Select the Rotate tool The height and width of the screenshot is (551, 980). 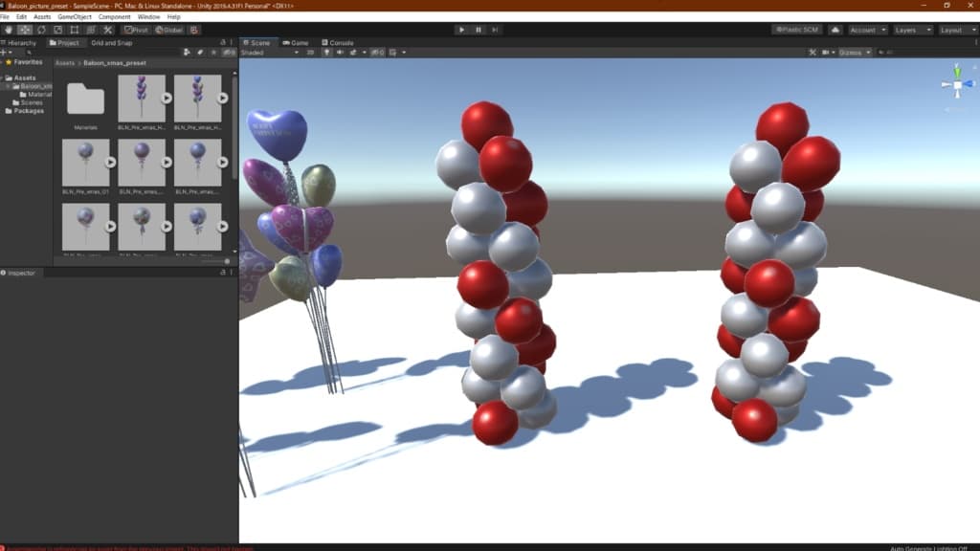(x=41, y=30)
